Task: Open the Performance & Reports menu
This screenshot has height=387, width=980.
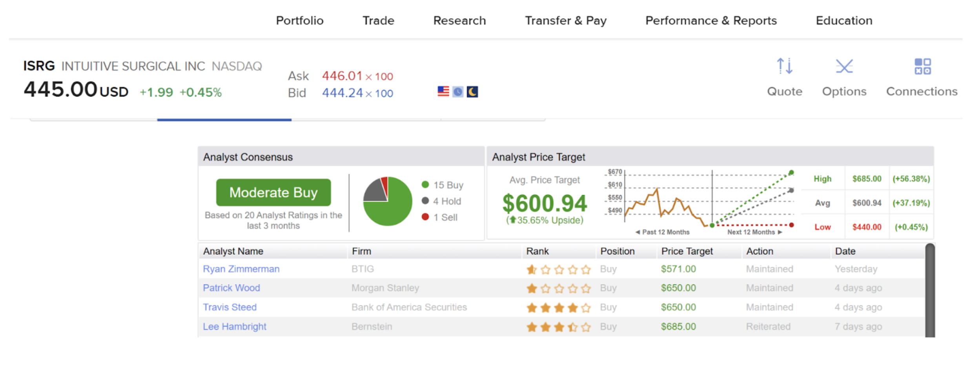Action: (711, 20)
